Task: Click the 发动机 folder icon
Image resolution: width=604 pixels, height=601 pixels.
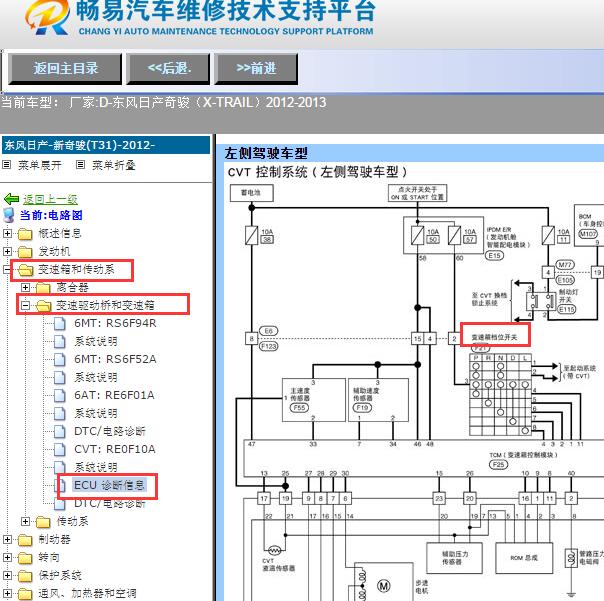Action: pos(25,252)
